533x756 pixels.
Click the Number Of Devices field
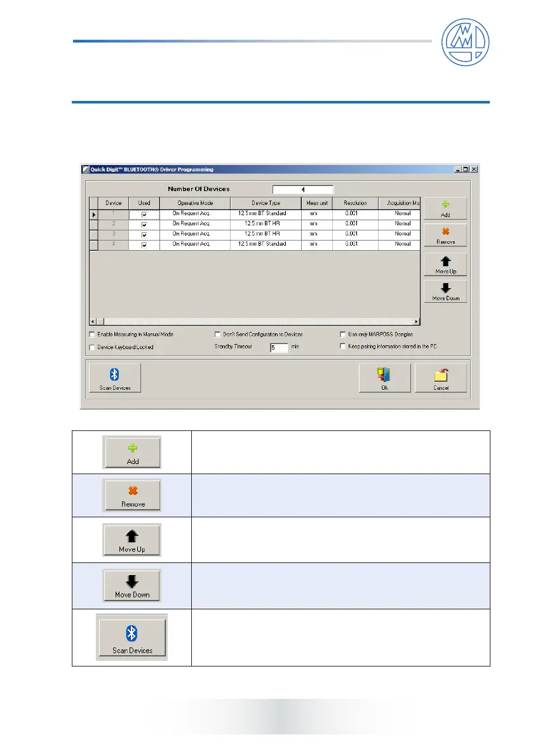[x=303, y=190]
